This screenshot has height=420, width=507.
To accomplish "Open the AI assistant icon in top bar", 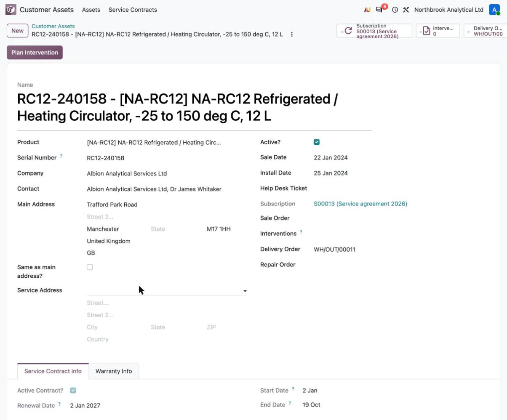I will [x=367, y=10].
